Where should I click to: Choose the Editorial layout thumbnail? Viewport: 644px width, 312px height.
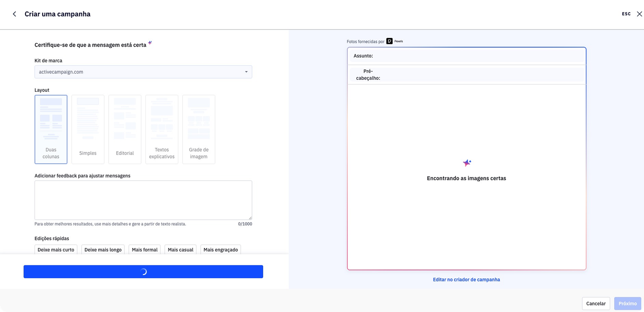pos(125,129)
